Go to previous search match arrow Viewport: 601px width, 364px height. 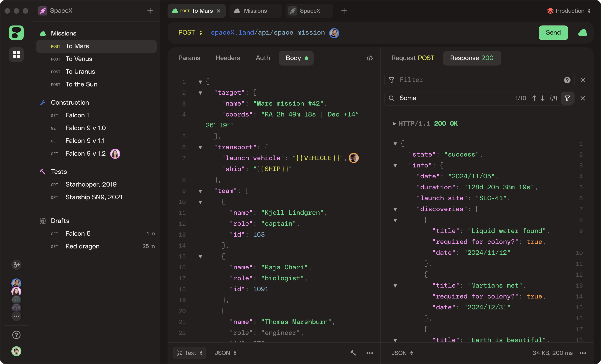click(x=534, y=98)
